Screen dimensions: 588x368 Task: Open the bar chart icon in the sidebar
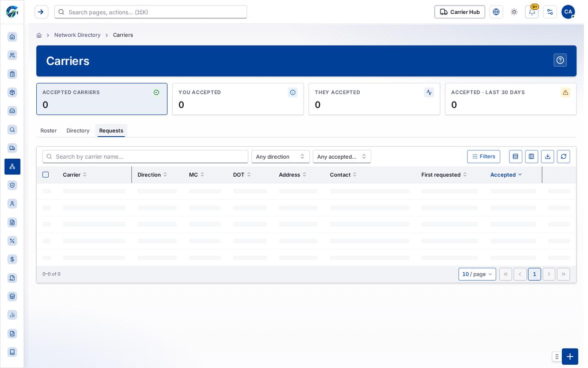click(12, 315)
